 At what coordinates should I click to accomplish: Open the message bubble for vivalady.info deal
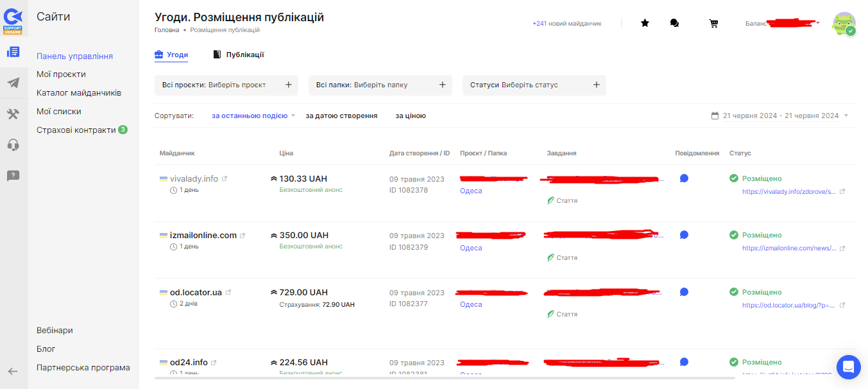(684, 178)
